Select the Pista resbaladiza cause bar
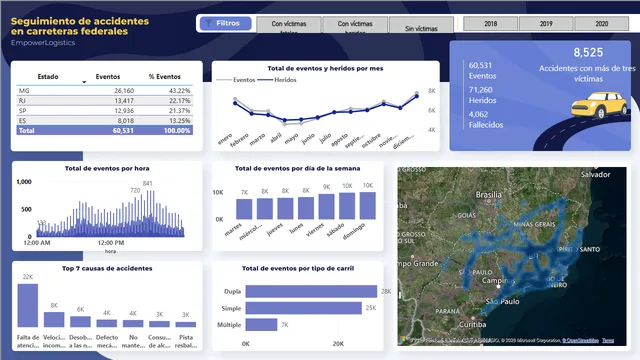The height and width of the screenshot is (360, 640). coord(186,324)
